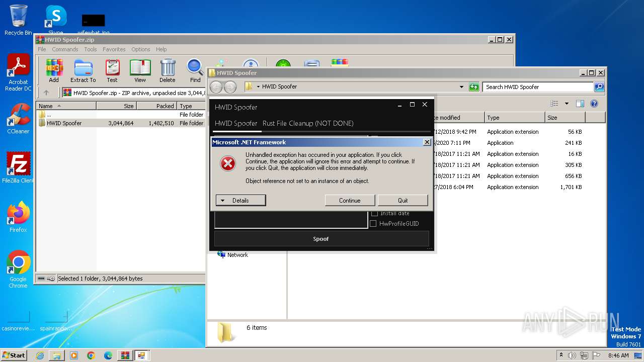Click the Spoof button
The image size is (644, 362).
tap(321, 239)
